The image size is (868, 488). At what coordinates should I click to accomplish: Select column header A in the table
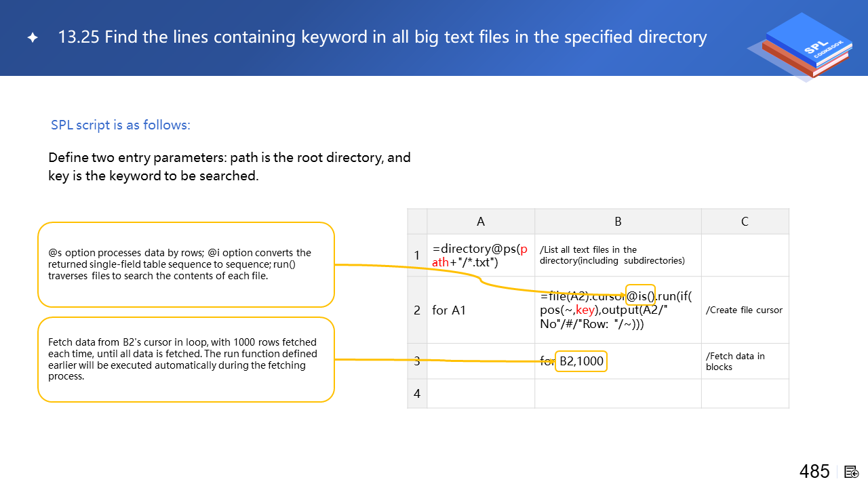pos(481,222)
